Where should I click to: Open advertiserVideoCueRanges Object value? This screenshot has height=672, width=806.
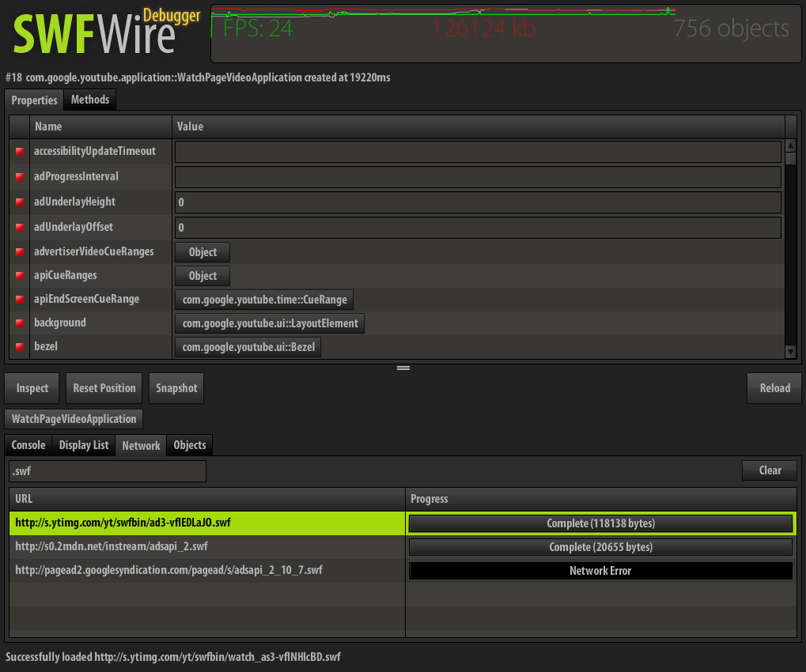pyautogui.click(x=202, y=252)
